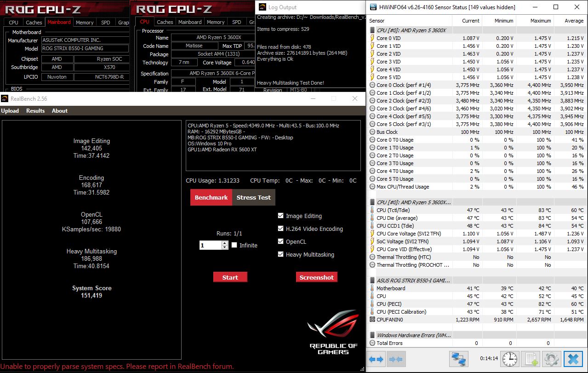
Task: Click HWiNFO expand columns arrows icon
Action: click(x=376, y=358)
